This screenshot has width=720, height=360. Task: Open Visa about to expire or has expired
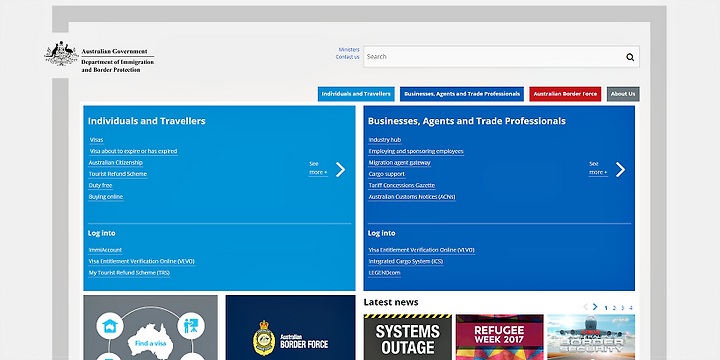(x=133, y=151)
